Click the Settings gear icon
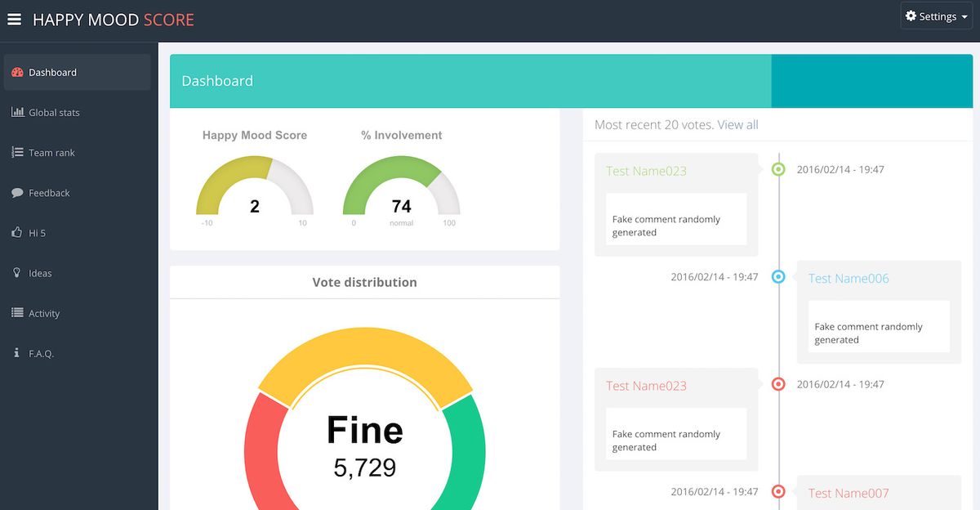 coord(912,16)
